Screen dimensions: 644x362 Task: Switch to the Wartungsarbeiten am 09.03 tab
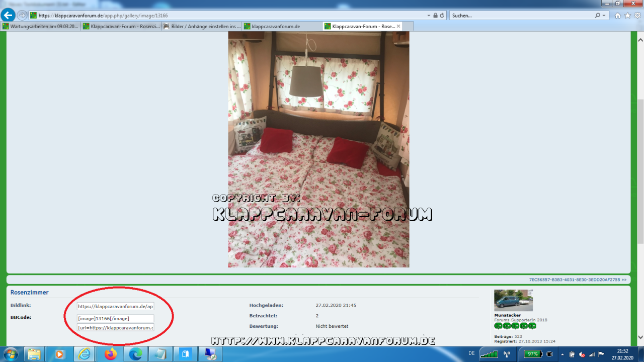[40, 26]
